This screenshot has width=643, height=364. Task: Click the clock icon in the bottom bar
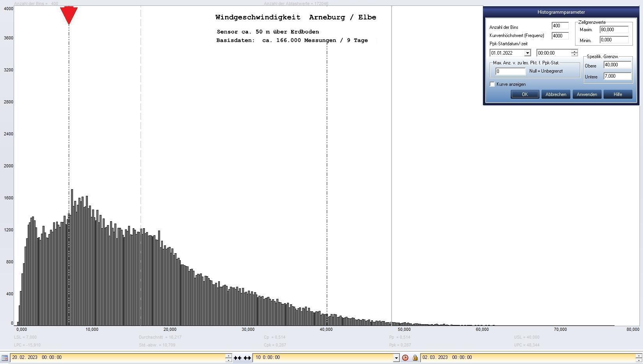click(405, 358)
